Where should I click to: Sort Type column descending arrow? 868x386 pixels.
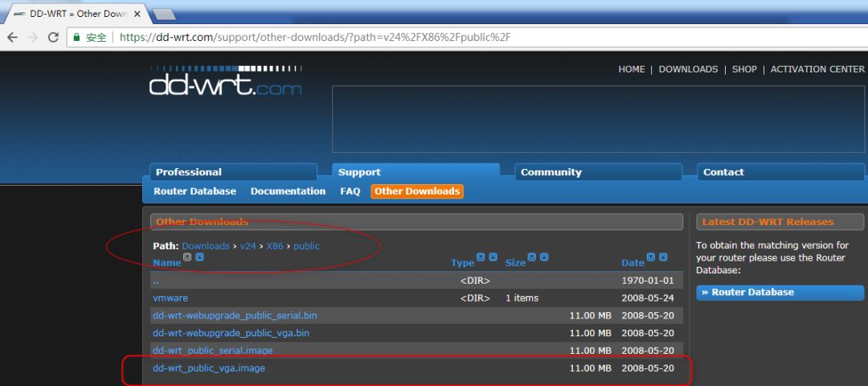point(481,257)
